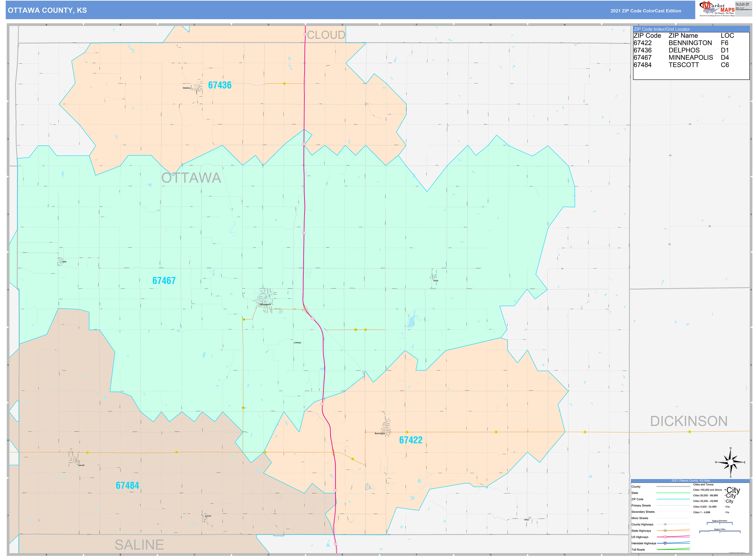Expand the 2021 Ottawa County KS Map legend bar
This screenshot has width=756, height=557.
691,481
